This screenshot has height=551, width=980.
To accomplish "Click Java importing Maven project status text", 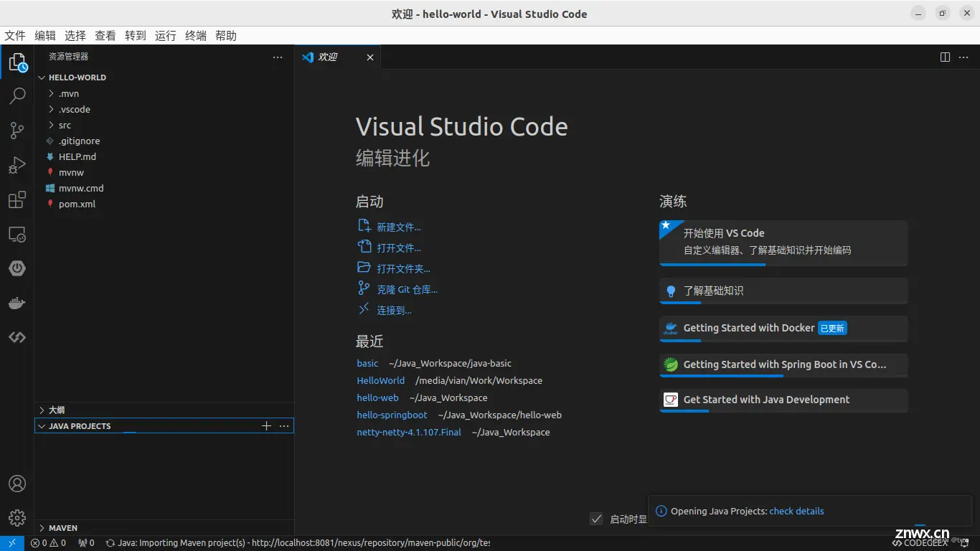I will click(298, 543).
